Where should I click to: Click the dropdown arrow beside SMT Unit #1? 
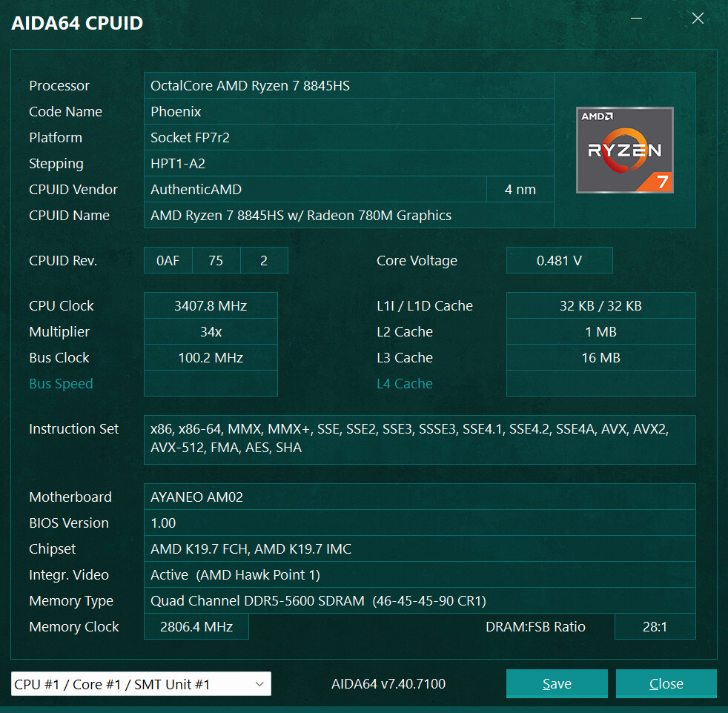259,684
